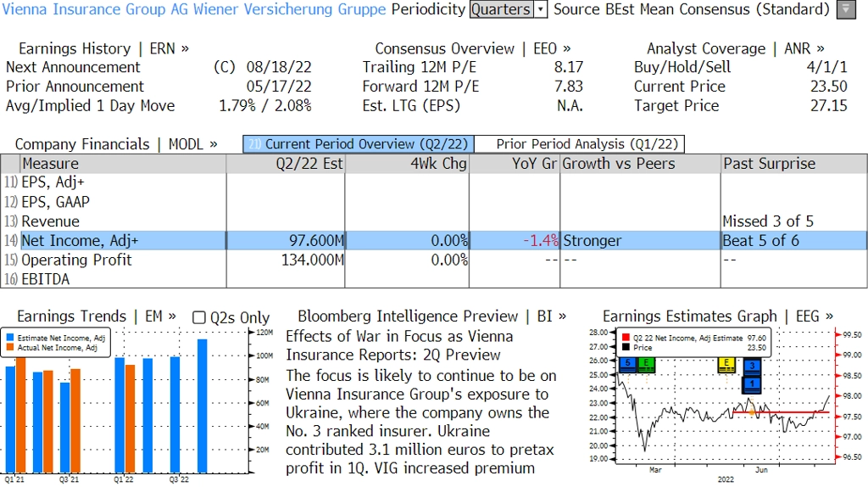This screenshot has height=487, width=868.
Task: Switch to Current Period Overview (Q2/22) tab
Action: [x=359, y=144]
